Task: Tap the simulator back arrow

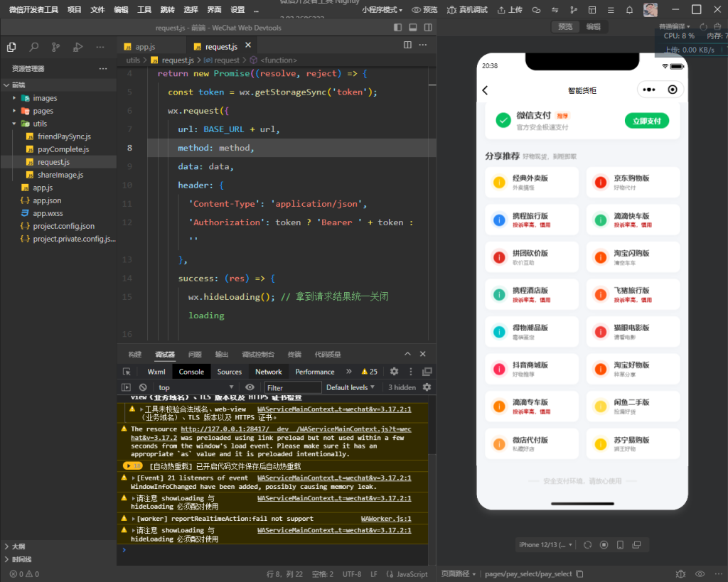Action: (x=485, y=90)
